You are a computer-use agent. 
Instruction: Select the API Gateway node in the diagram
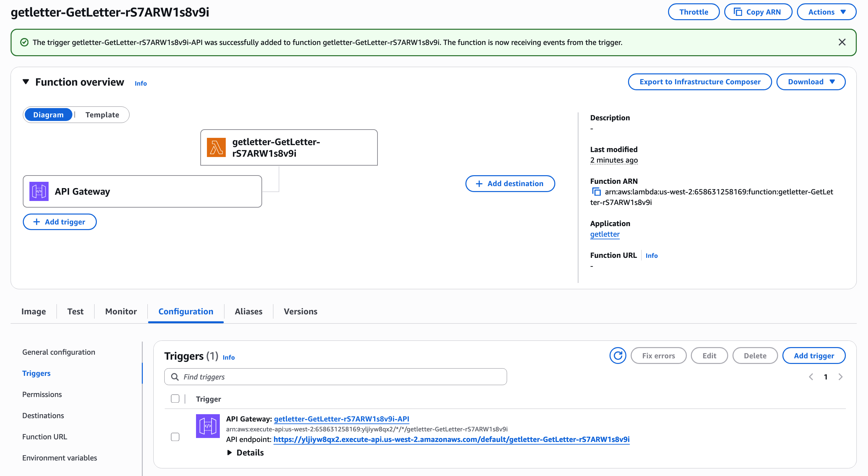click(x=142, y=191)
